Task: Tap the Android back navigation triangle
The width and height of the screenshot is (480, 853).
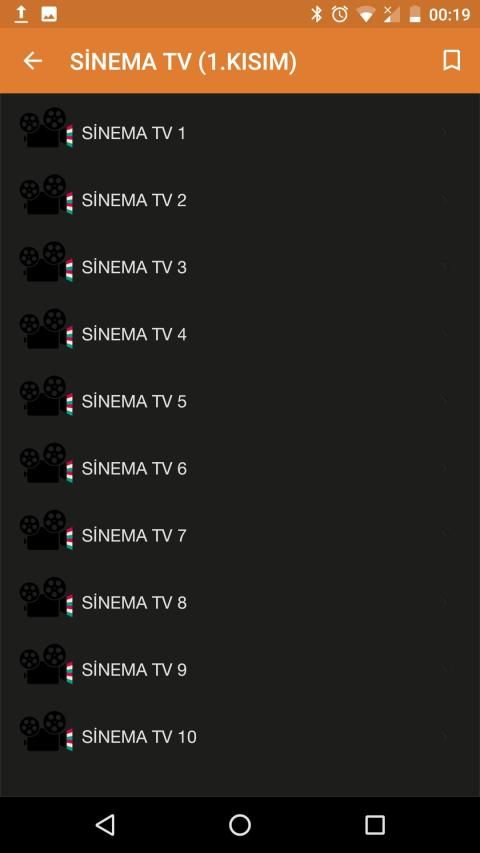Action: pyautogui.click(x=104, y=825)
